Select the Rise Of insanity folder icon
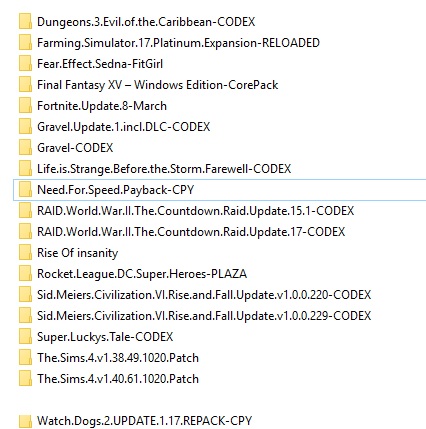The height and width of the screenshot is (429, 426). [x=25, y=253]
